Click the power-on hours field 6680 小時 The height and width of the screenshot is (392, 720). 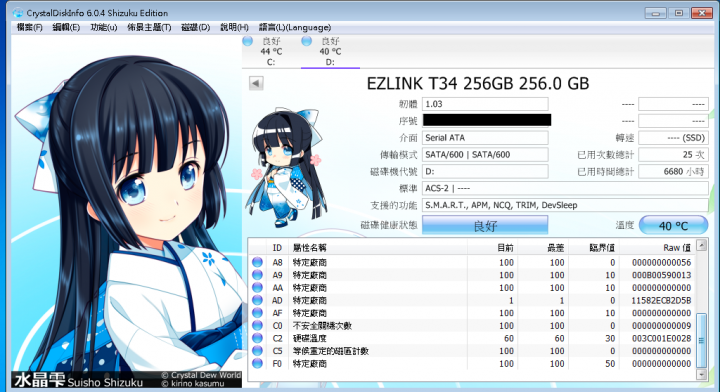click(673, 172)
